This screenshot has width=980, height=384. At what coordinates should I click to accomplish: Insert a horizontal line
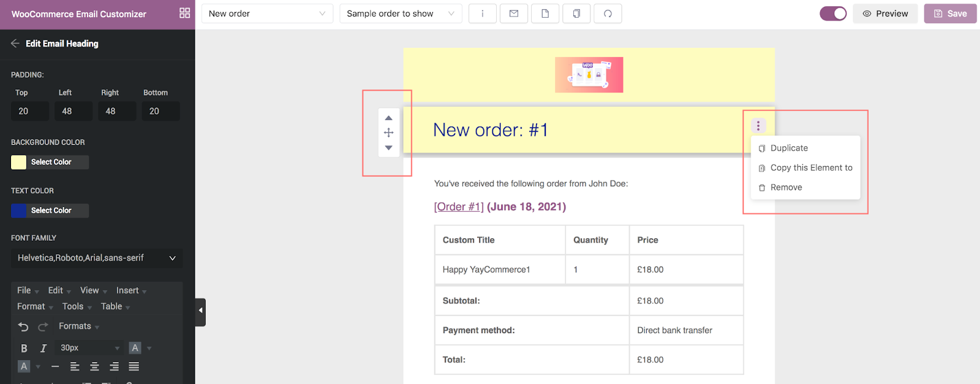coord(55,366)
